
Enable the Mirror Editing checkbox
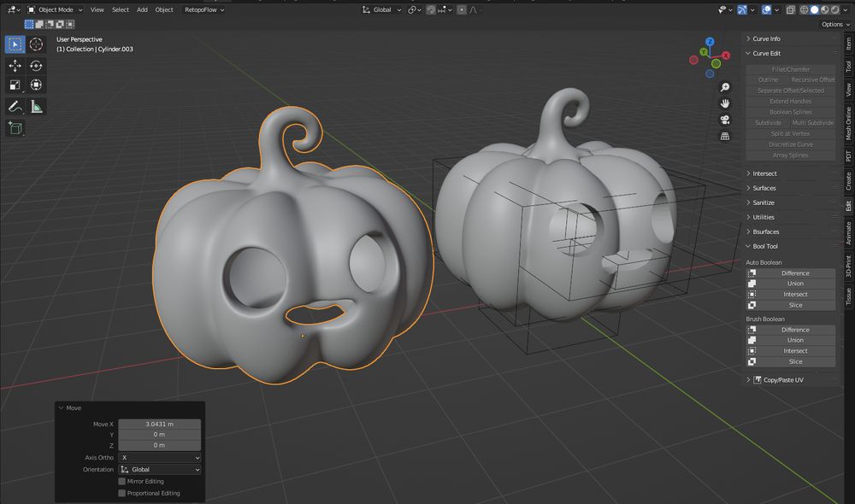(121, 481)
